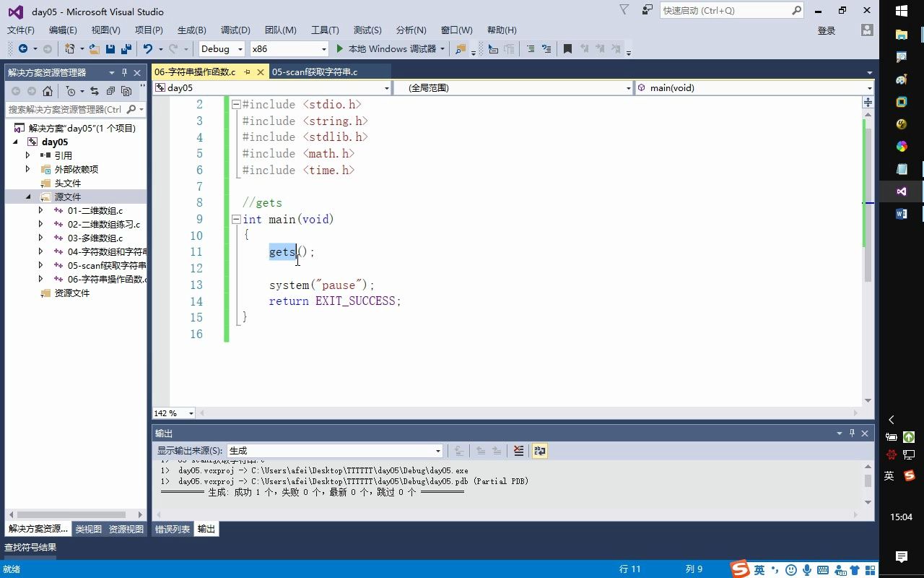The image size is (924, 578).
Task: Clear all output text icon
Action: point(518,451)
